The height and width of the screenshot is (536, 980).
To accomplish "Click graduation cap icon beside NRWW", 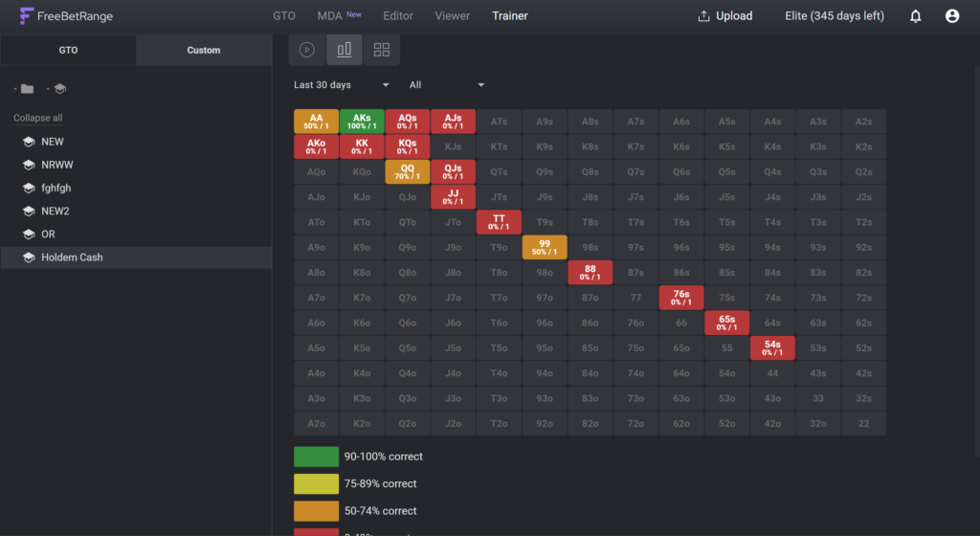I will pos(29,165).
